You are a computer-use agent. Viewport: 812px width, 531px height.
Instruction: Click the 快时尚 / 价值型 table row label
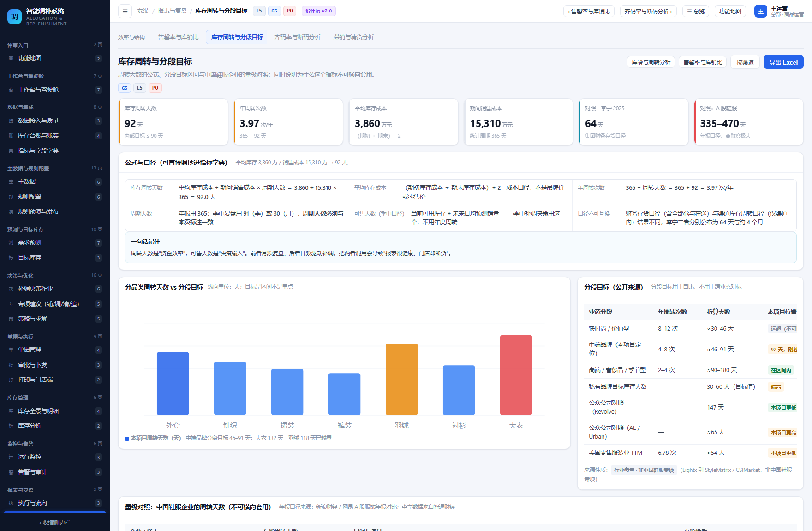(x=609, y=329)
